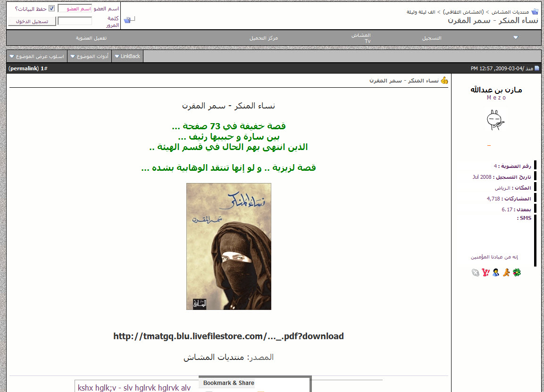The width and height of the screenshot is (544, 392).
Task: Open the المشاش الثقافي breadcrumb link
Action: [x=463, y=12]
